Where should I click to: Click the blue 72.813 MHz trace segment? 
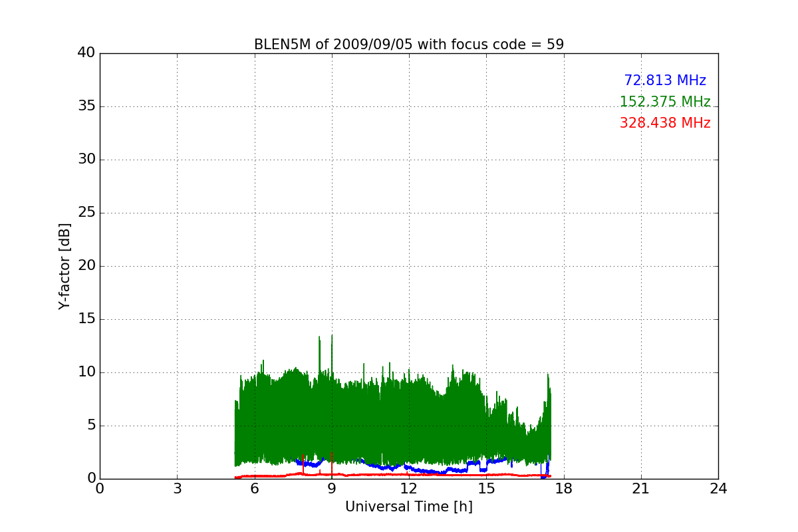[426, 470]
